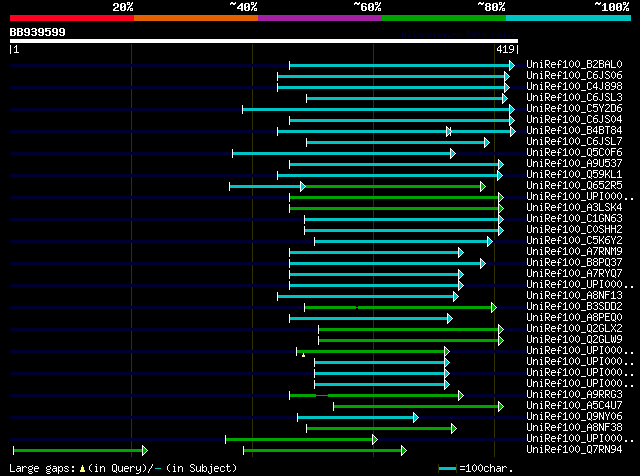Select UniRef100_C6JSL7 in the hit list
Viewport: 640px width, 476px height.
point(574,142)
